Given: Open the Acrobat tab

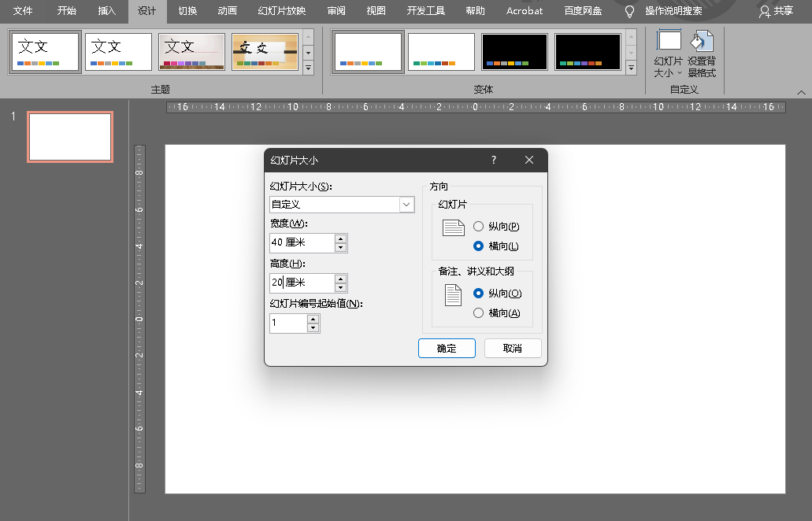Looking at the screenshot, I should pos(525,11).
